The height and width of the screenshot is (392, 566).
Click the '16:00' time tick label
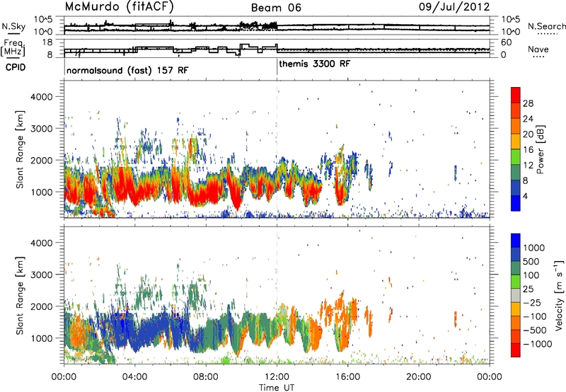click(347, 377)
